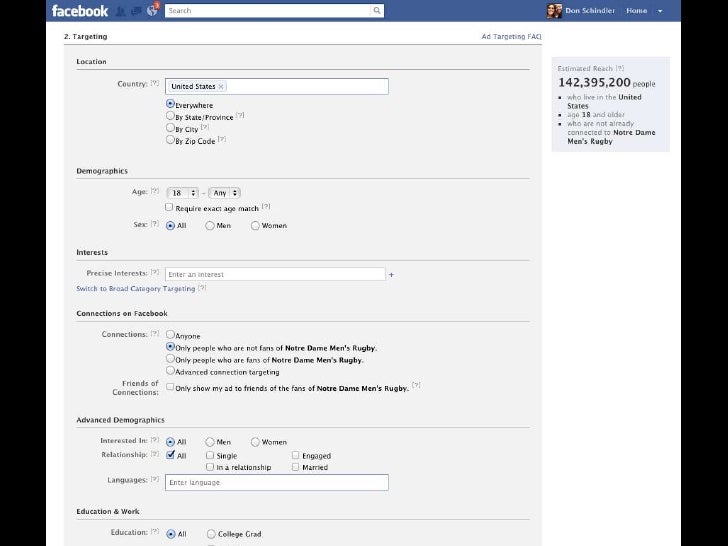Open help icon next to Connections label

[x=155, y=333]
